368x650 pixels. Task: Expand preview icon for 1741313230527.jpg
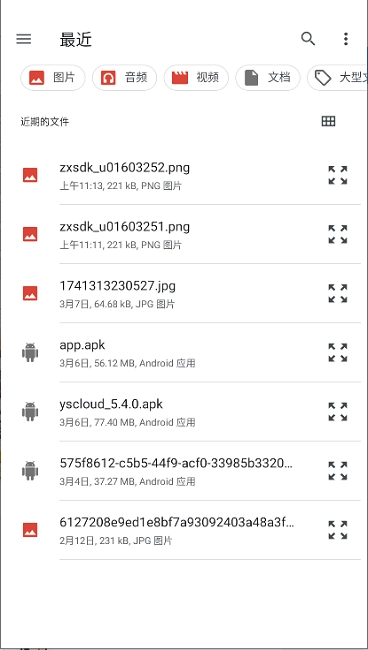click(x=338, y=293)
